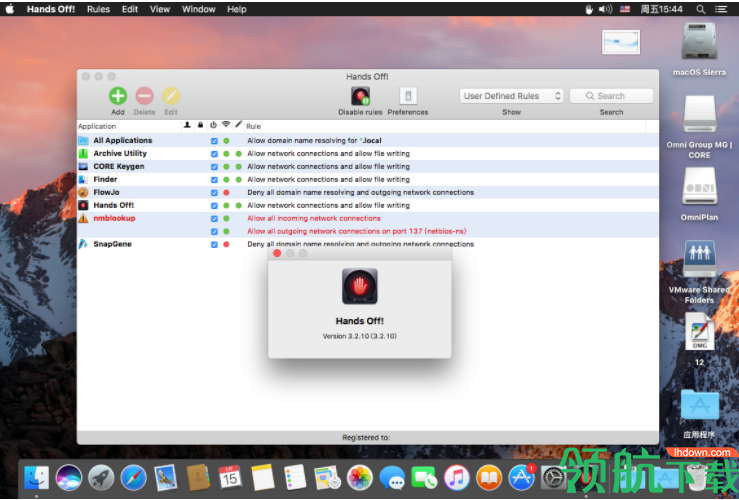Click the user column header icon
This screenshot has height=500, width=739.
(187, 125)
